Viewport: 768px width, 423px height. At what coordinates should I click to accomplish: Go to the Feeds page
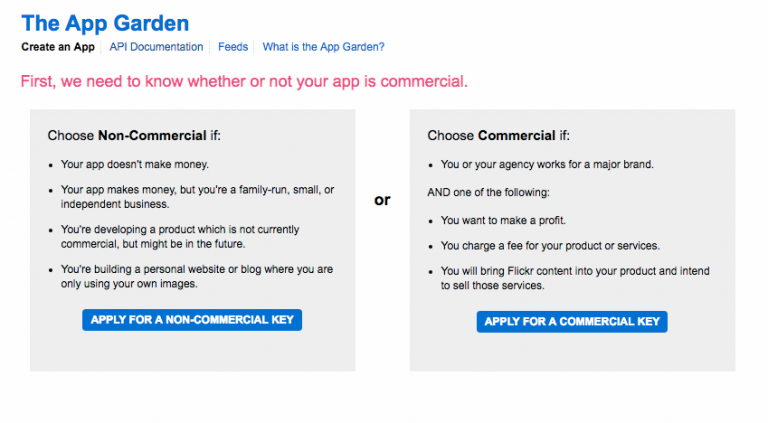(x=233, y=47)
